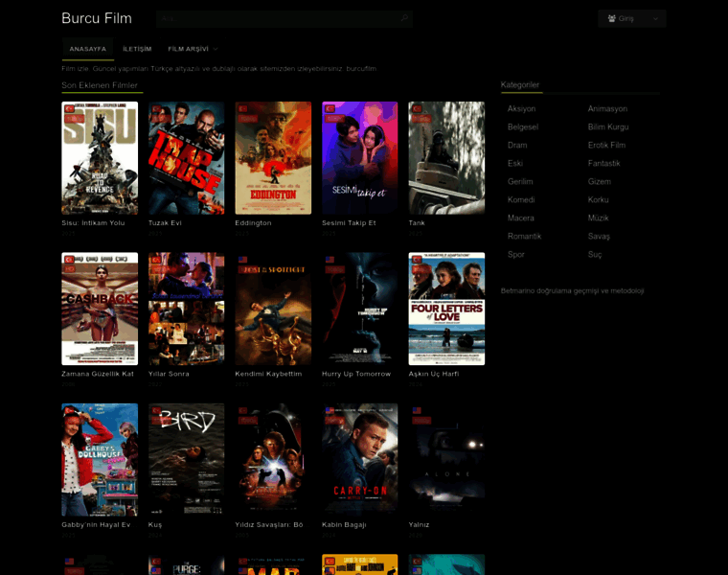Focus the search input field
Viewport: 728px width, 575px height.
coord(284,18)
